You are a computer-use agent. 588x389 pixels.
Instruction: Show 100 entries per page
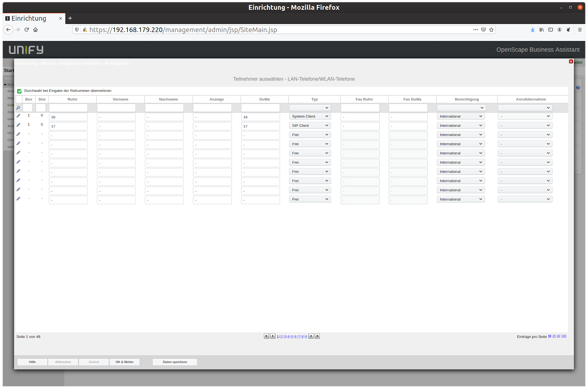[x=564, y=336]
